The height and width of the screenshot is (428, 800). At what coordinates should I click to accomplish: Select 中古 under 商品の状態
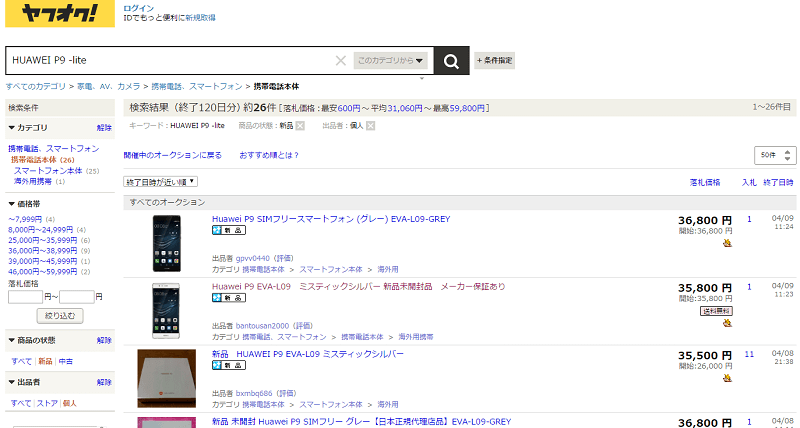pyautogui.click(x=65, y=361)
